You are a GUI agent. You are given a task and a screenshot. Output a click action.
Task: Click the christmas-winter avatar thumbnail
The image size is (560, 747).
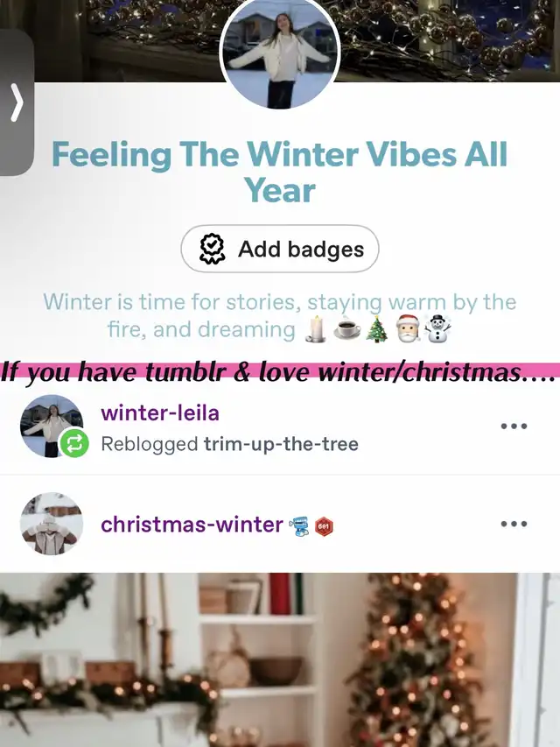[x=52, y=524]
